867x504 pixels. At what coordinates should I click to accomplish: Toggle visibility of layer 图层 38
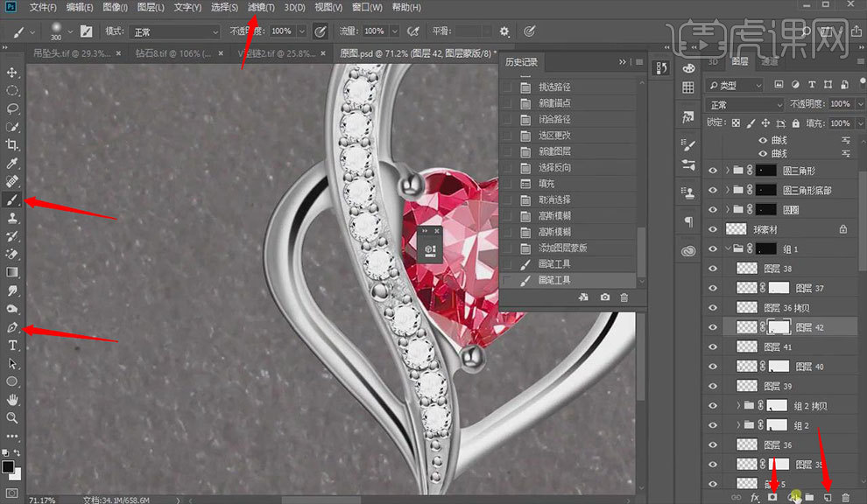coord(713,269)
